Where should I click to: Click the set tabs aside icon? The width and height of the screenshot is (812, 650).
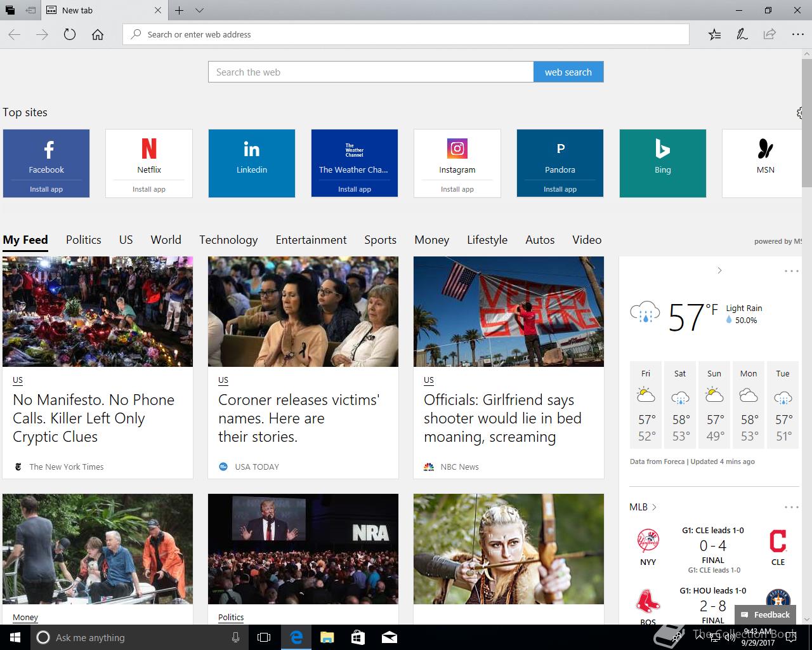(x=30, y=10)
